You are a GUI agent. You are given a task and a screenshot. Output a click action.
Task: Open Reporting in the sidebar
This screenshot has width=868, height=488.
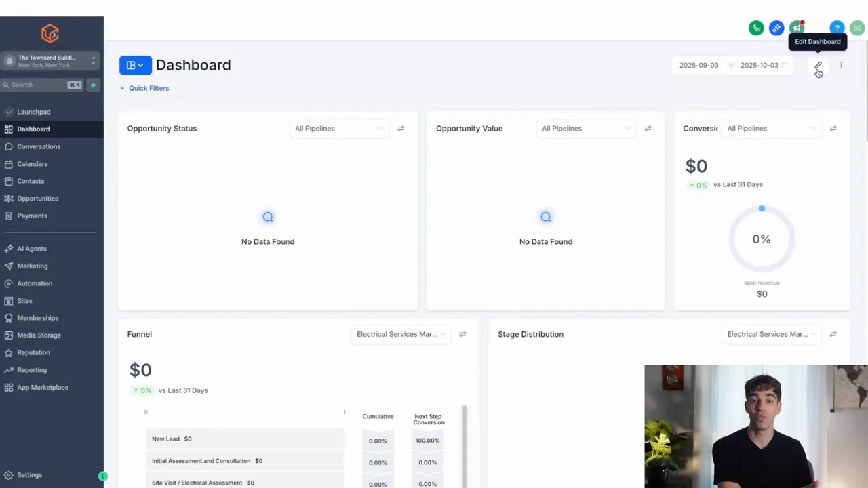(52, 370)
